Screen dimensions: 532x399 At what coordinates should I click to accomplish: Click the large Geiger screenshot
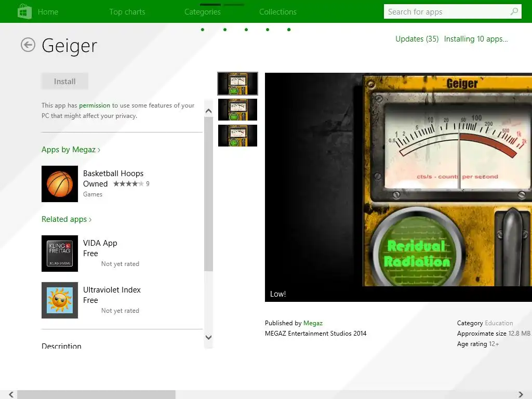click(398, 187)
